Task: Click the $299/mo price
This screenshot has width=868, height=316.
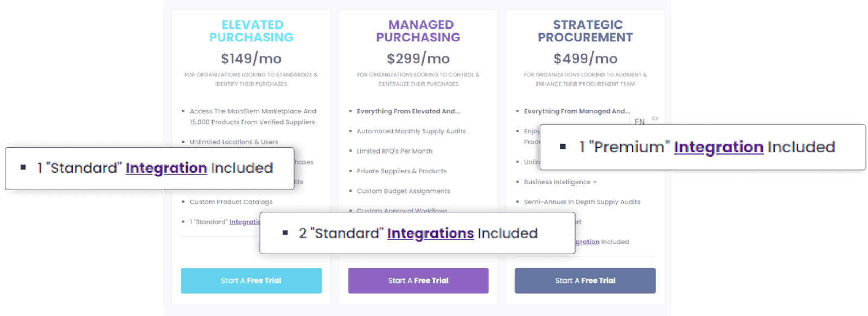Action: coord(418,59)
